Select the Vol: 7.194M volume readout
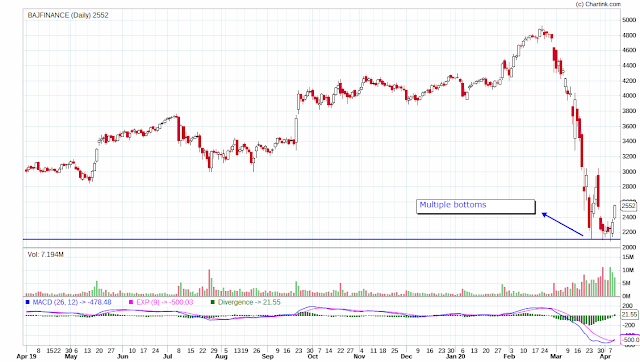Viewport: 640px width, 362px height. pyautogui.click(x=45, y=255)
